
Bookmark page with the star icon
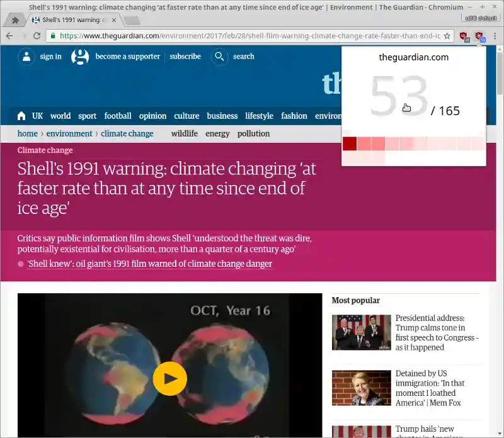pos(447,36)
